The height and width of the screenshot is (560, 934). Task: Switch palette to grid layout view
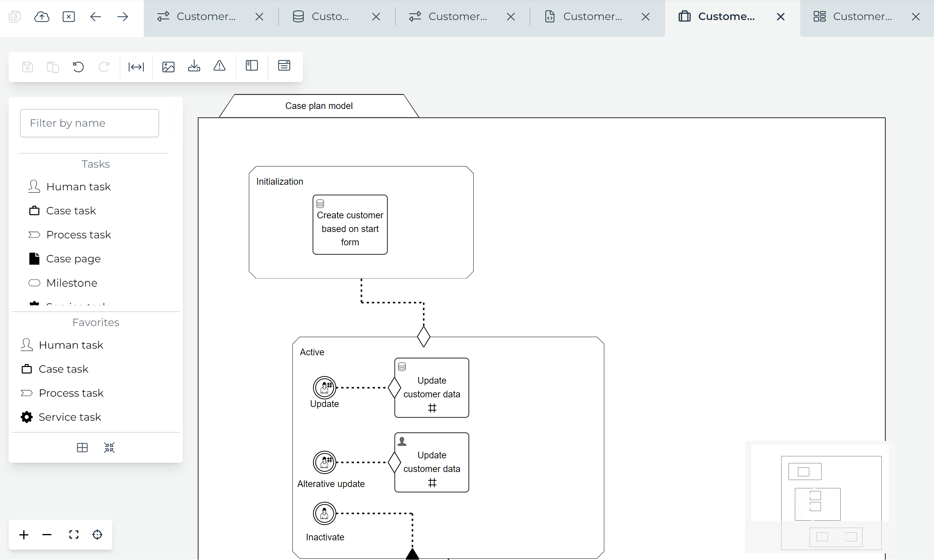[82, 448]
